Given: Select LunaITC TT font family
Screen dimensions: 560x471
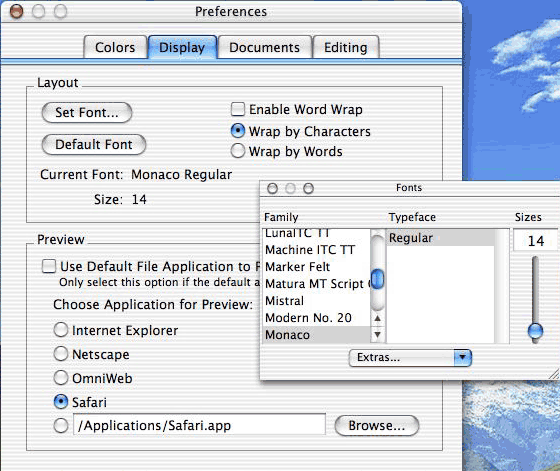Looking at the screenshot, I should [x=316, y=234].
